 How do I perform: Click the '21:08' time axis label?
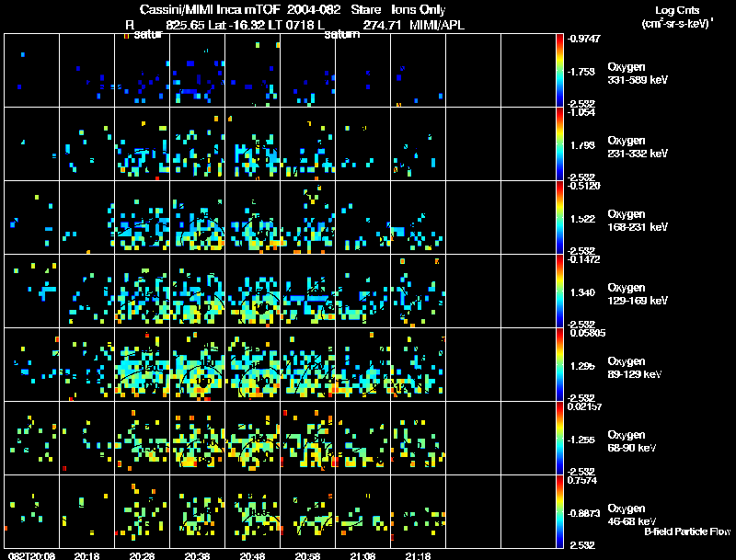(x=362, y=555)
